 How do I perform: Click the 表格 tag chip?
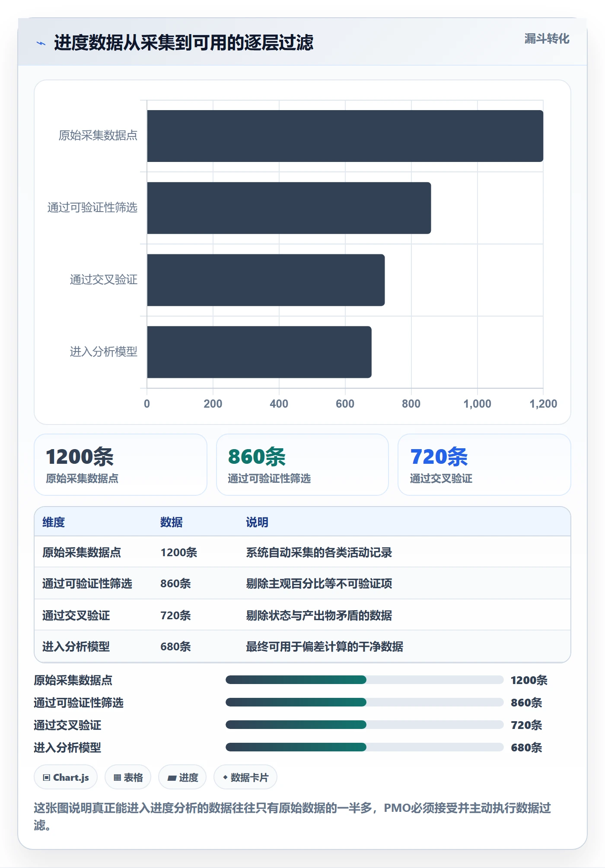pos(128,777)
